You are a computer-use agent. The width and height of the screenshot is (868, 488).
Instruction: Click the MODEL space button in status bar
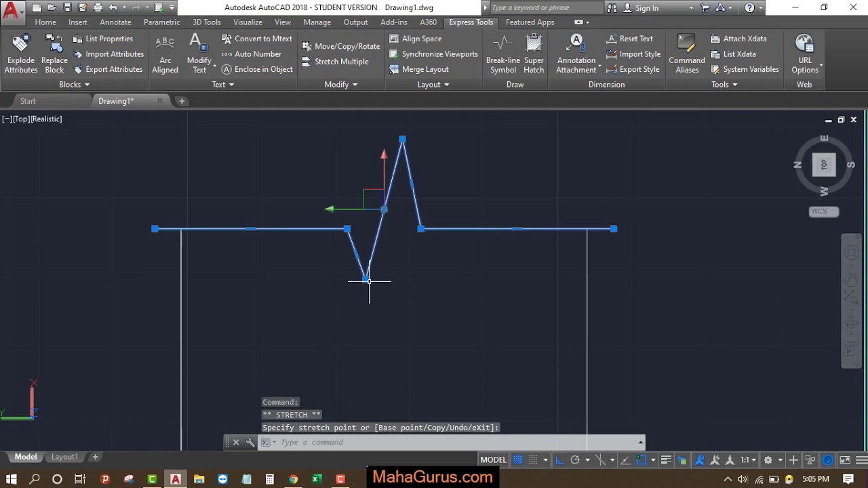point(493,460)
